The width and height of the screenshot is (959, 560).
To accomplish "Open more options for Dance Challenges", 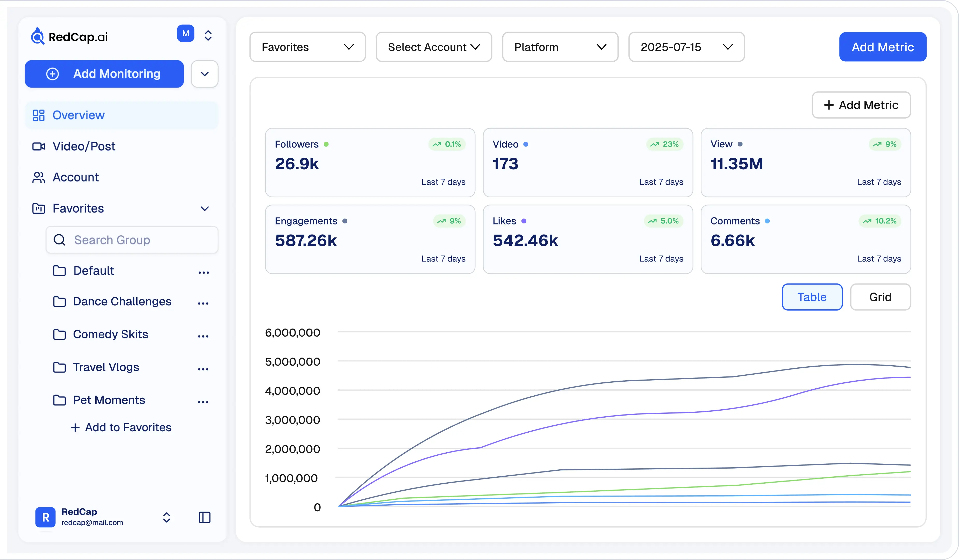I will click(203, 303).
